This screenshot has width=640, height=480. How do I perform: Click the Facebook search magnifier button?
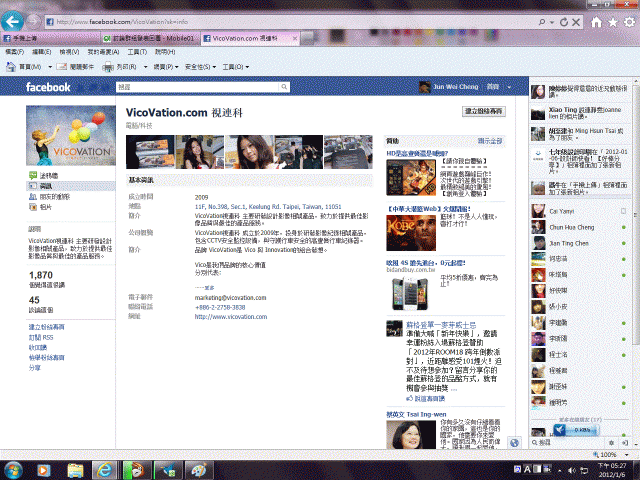[284, 87]
